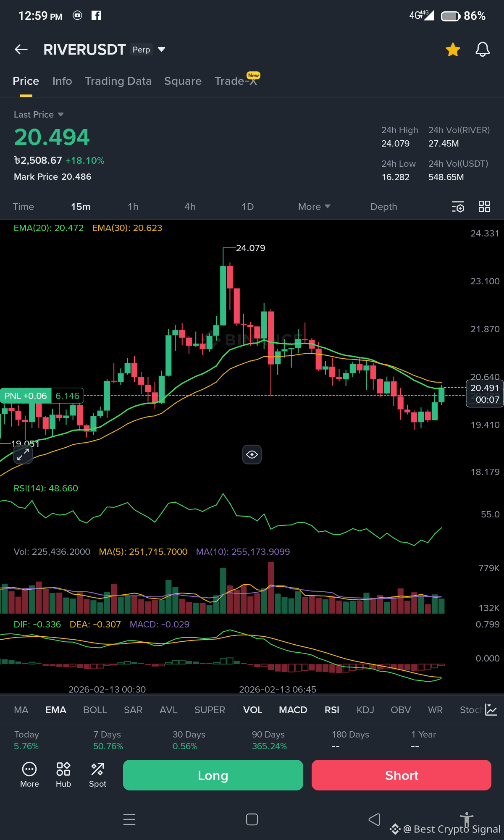Tap the Today 5.76% performance
The height and width of the screenshot is (840, 504).
tap(26, 740)
